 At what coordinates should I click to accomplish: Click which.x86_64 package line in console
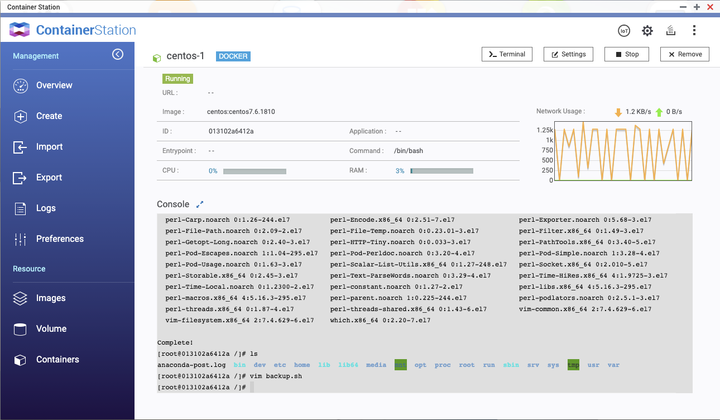[380, 320]
